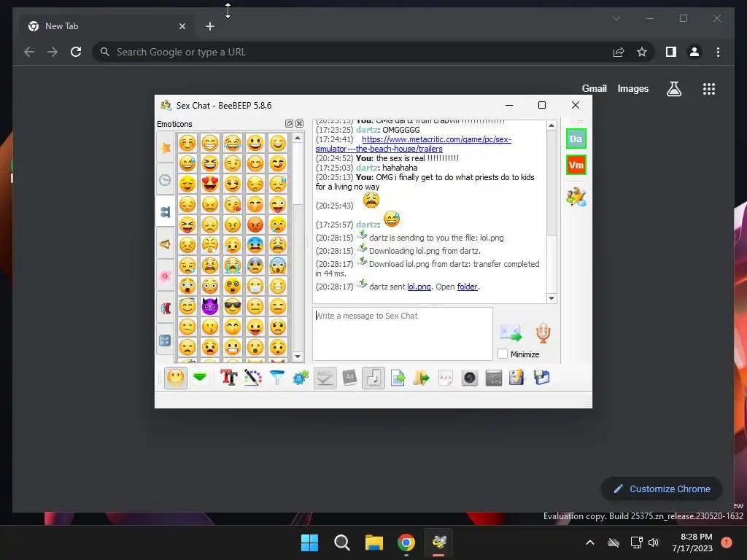The width and height of the screenshot is (747, 560).
Task: Select the Da user avatar
Action: (576, 139)
